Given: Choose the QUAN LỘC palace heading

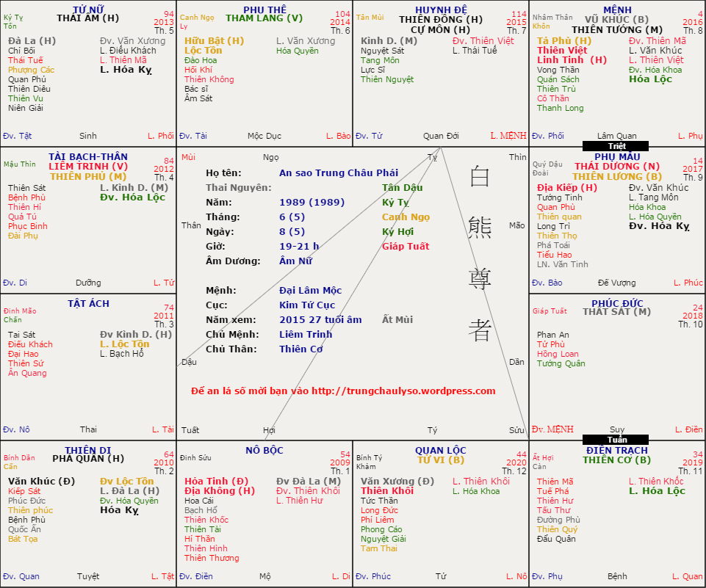Looking at the screenshot, I should point(440,450).
